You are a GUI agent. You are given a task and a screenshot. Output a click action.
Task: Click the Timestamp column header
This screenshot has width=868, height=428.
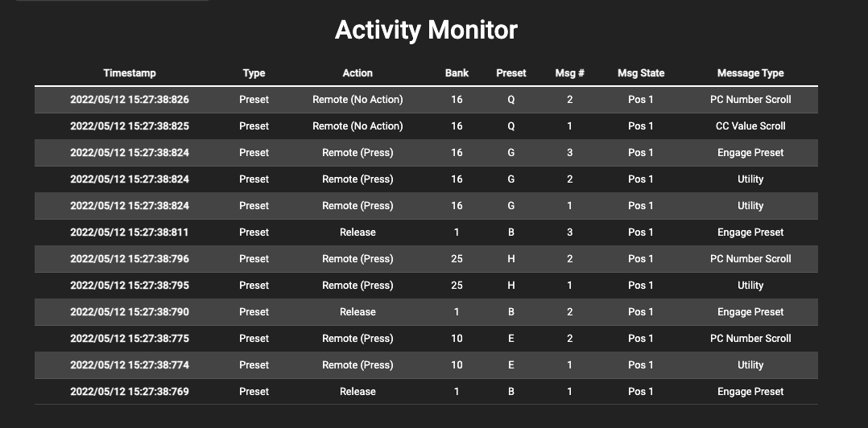point(130,73)
